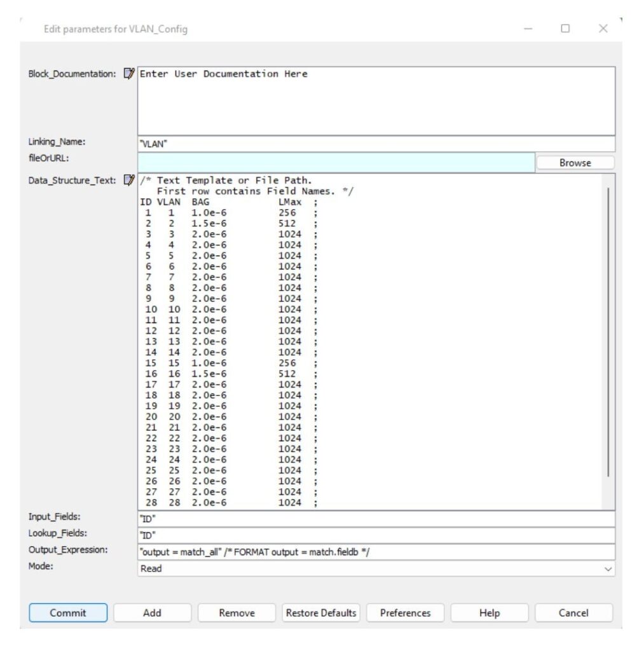Screen dimensions: 644x651
Task: Open the Block_Documentation editor icon
Action: 130,74
